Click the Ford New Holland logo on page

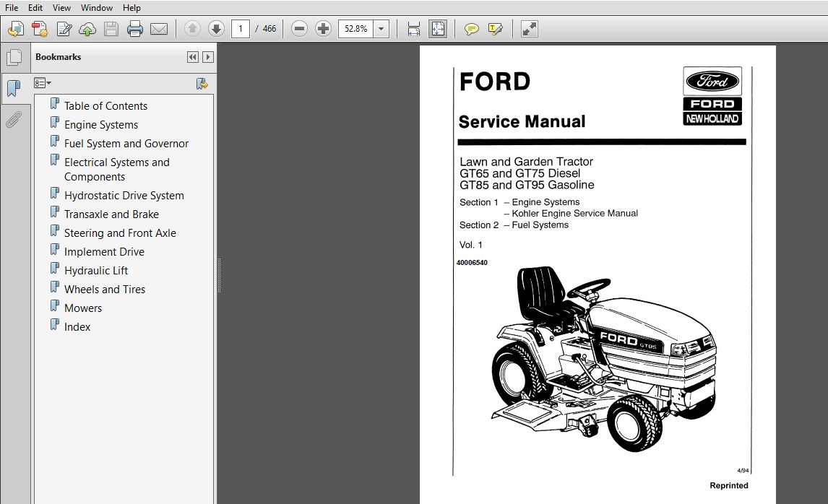point(712,96)
